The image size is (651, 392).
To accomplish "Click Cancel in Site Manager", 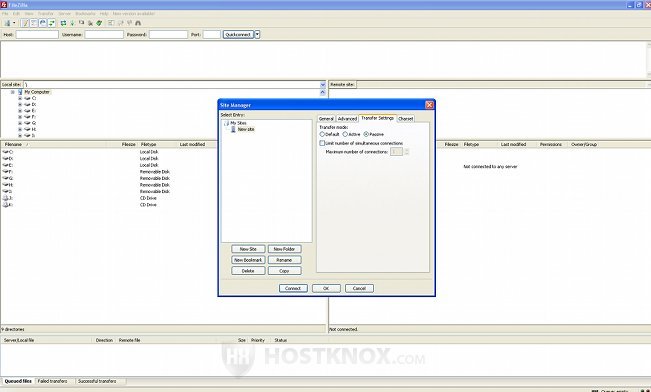I will (360, 288).
